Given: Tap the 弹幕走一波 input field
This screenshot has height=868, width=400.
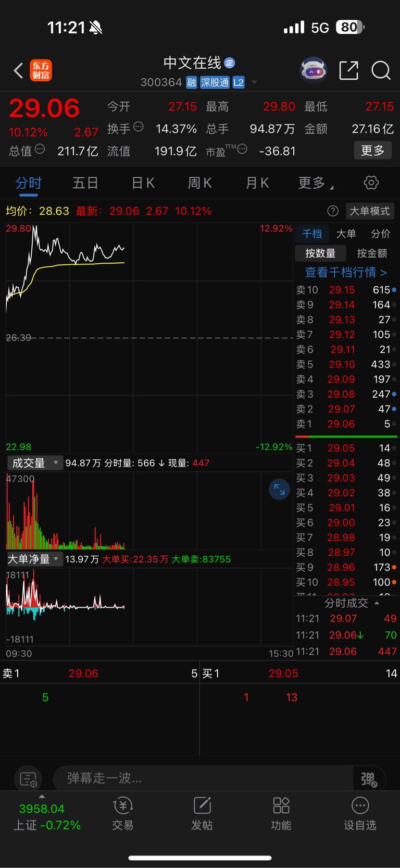Looking at the screenshot, I should (203, 779).
